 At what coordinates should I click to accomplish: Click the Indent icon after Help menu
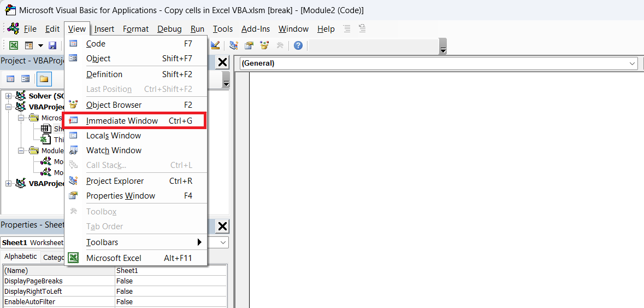347,29
